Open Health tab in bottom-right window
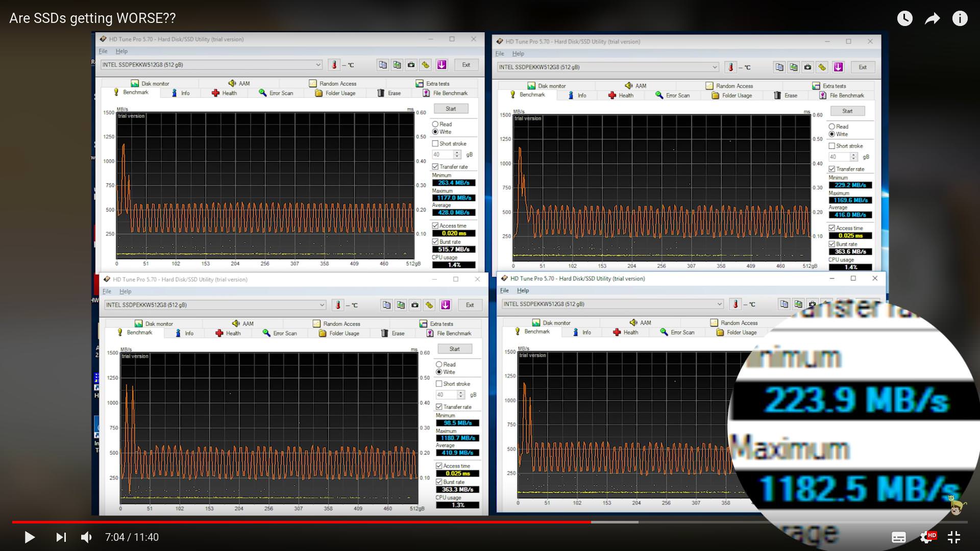Viewport: 980px width, 551px height. click(626, 332)
